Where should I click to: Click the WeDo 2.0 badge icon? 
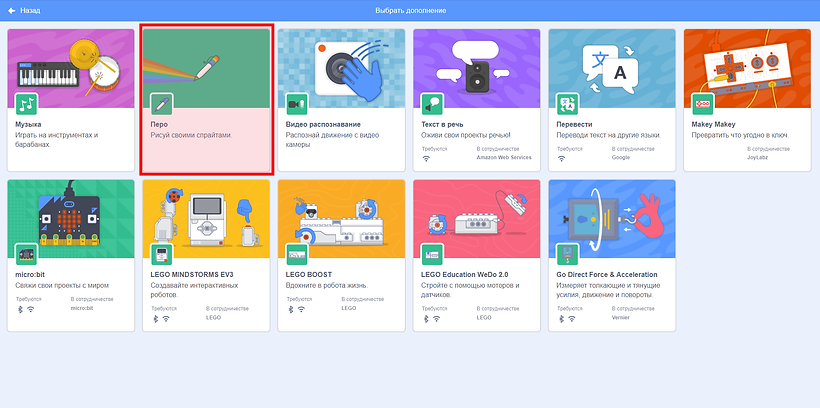click(432, 254)
